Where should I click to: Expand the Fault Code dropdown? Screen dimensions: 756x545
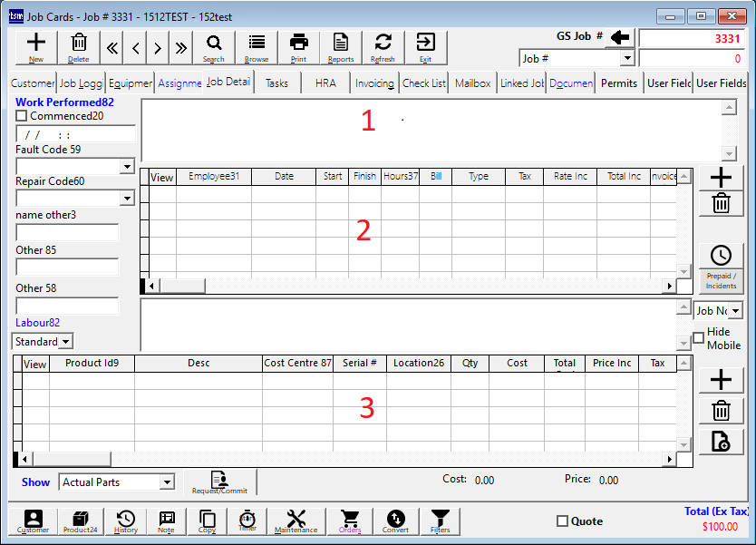(x=127, y=167)
